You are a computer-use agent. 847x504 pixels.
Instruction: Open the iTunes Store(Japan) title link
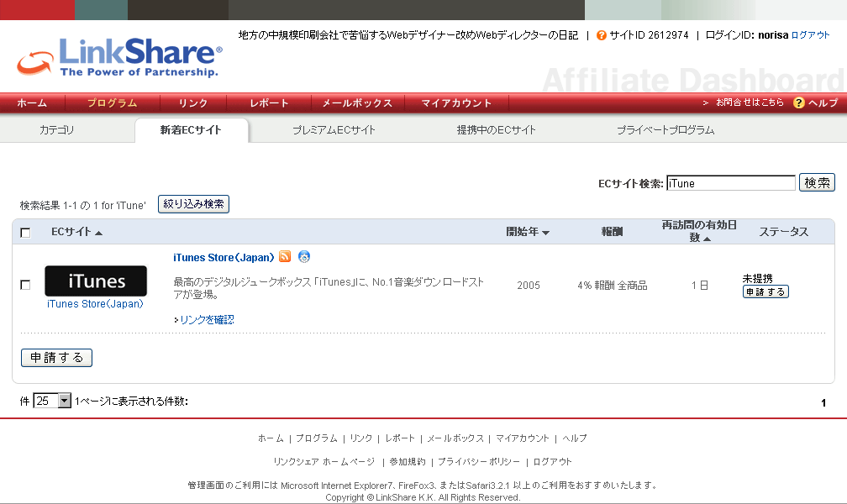(224, 258)
